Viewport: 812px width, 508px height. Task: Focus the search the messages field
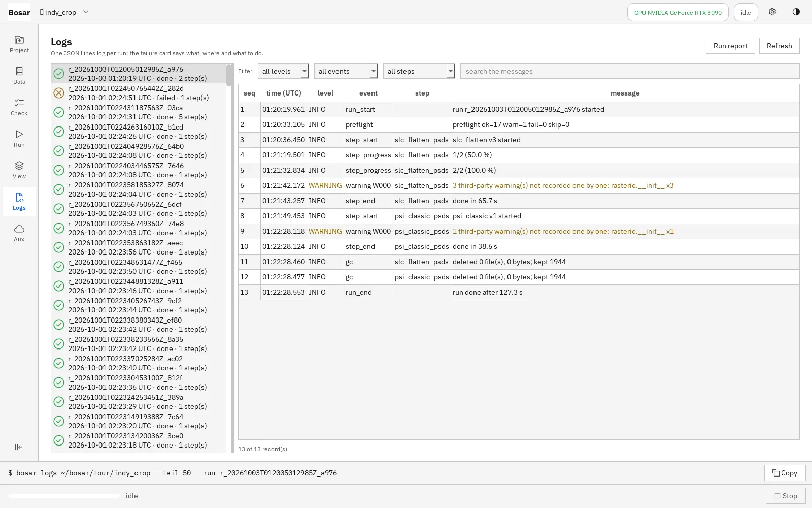[x=630, y=71]
